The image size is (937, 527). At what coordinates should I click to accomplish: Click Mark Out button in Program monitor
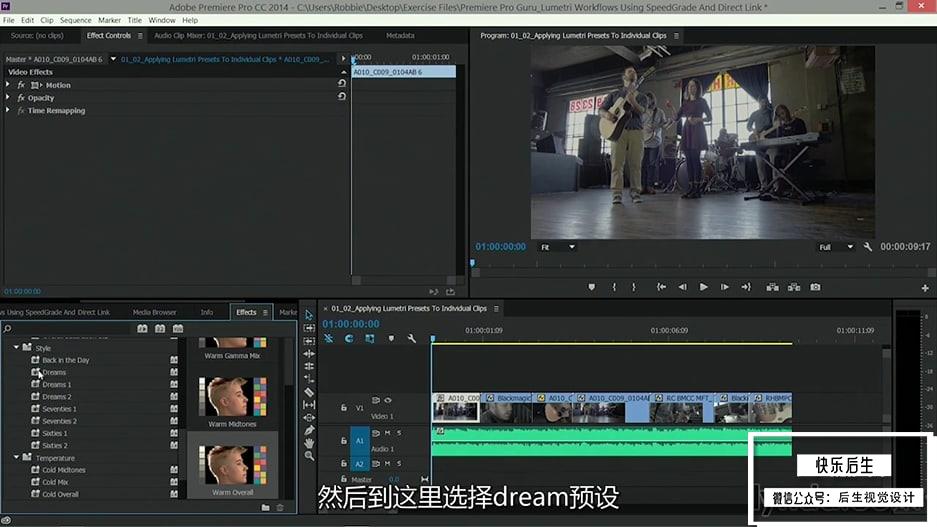click(634, 287)
